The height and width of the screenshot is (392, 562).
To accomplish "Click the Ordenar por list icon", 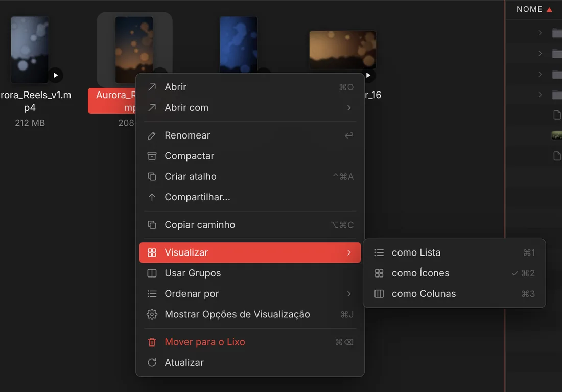I will click(x=152, y=294).
